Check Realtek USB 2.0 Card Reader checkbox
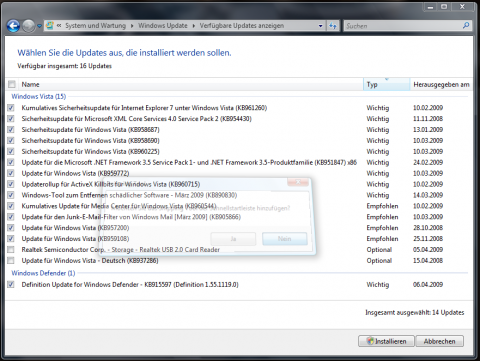Screen dimensions: 480x361 coord(11,249)
